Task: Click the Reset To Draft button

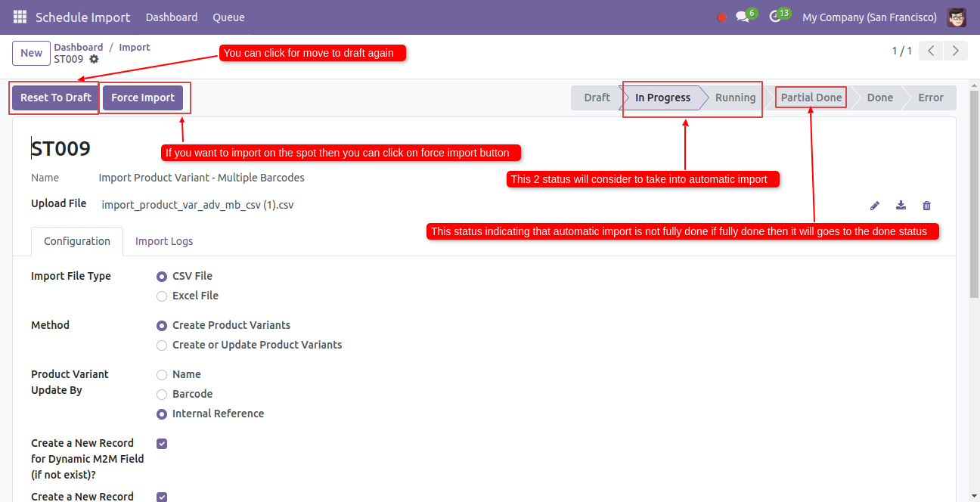Action: click(56, 98)
